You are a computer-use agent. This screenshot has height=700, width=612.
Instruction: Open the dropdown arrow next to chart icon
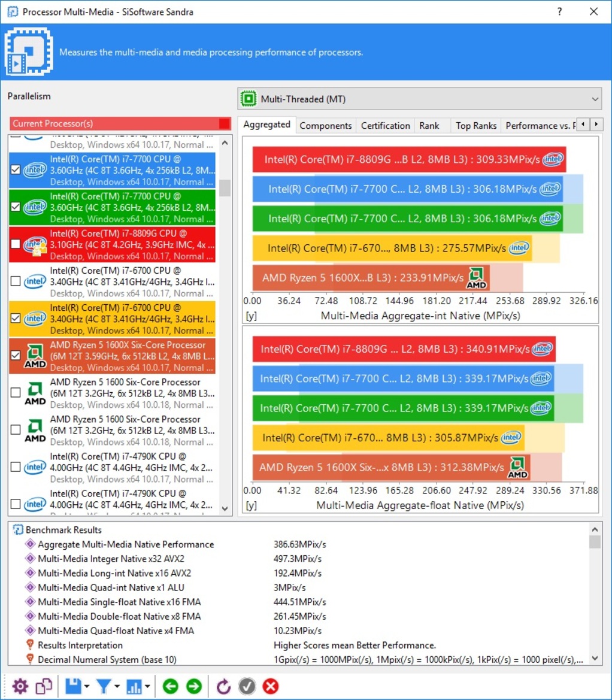pyautogui.click(x=147, y=686)
